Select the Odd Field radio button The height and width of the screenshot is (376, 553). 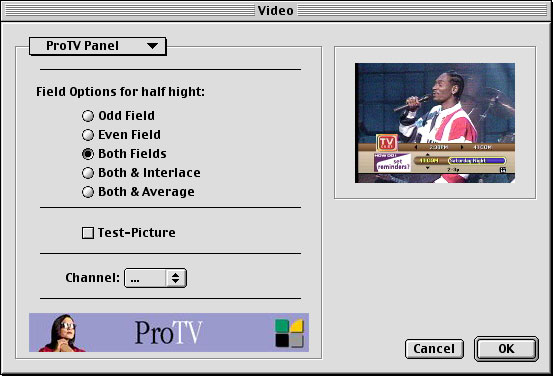[x=88, y=116]
